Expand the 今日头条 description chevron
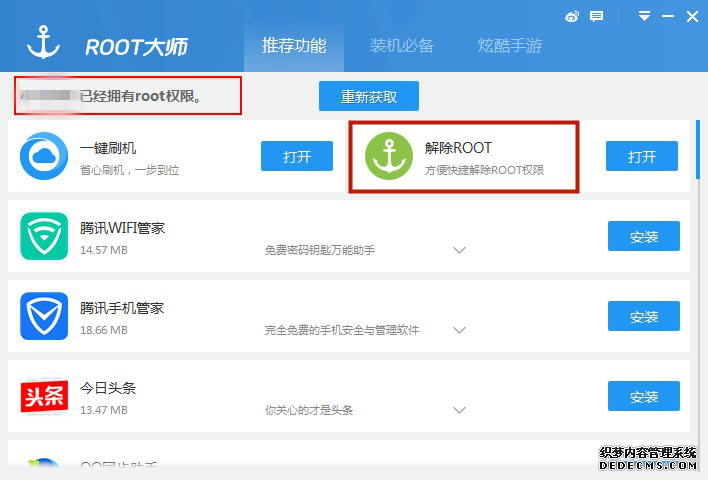 459,410
